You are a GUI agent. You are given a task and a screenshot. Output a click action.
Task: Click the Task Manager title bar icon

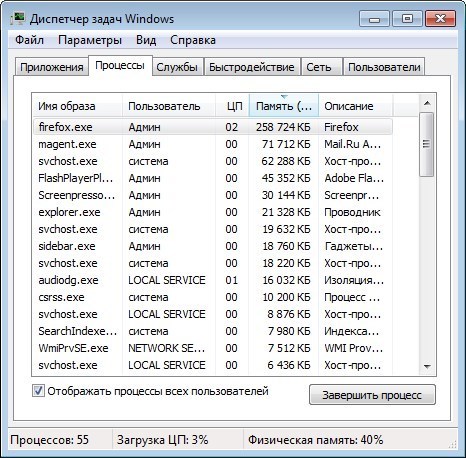pos(17,19)
